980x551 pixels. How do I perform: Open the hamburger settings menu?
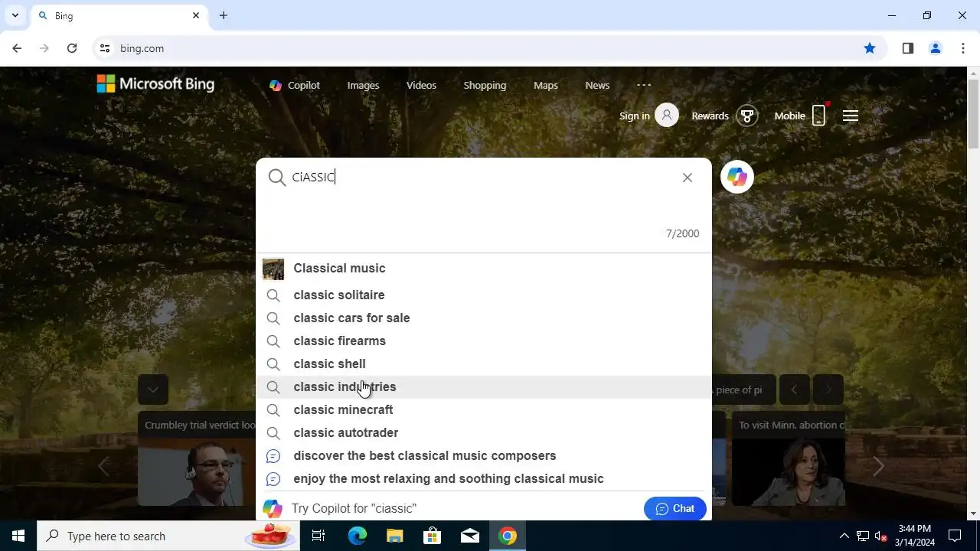pos(851,116)
